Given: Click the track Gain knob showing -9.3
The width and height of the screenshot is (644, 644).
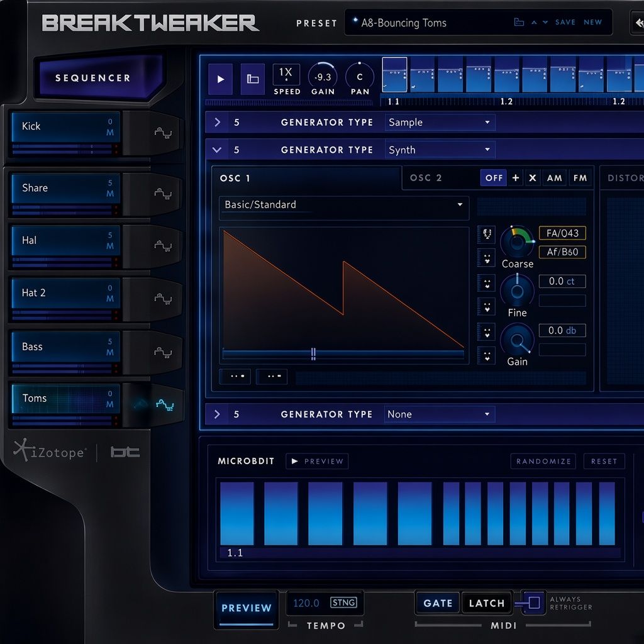Looking at the screenshot, I should pos(323,77).
